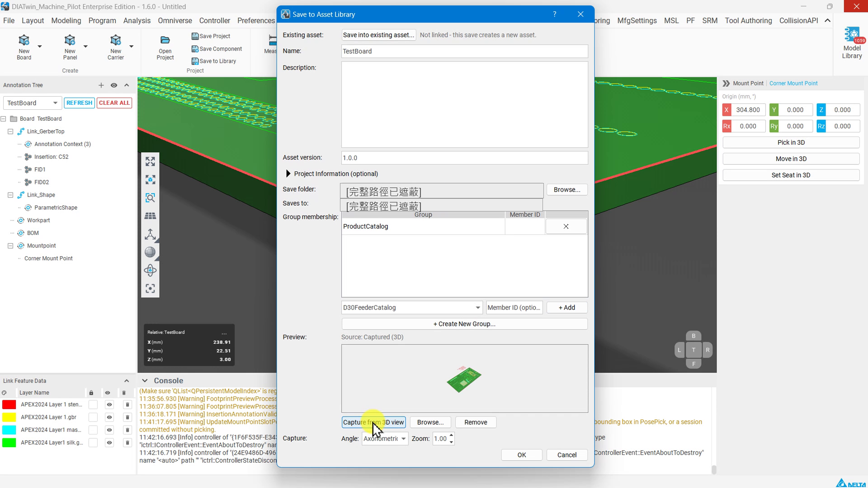Viewport: 868px width, 488px height.
Task: Click the coordinate axes icon in viewport toolbar
Action: coord(150,234)
